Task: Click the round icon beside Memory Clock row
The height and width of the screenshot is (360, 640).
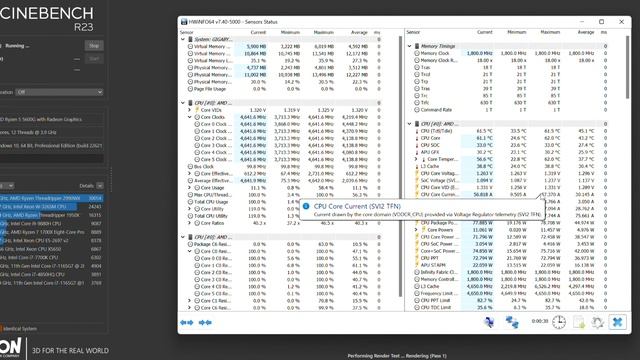Action: click(x=417, y=53)
